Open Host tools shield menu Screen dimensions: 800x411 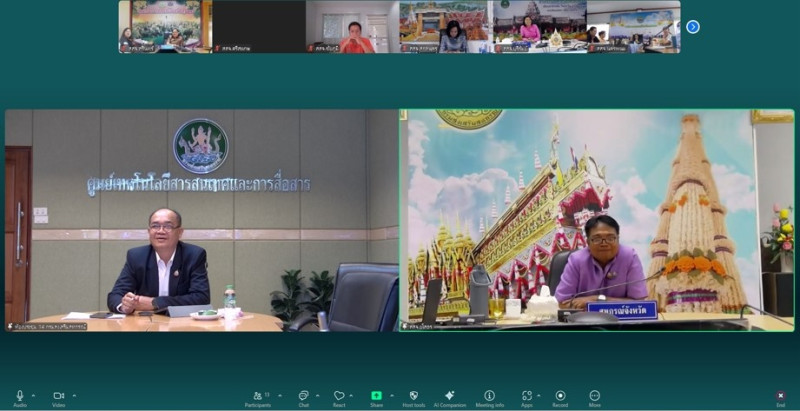point(414,398)
